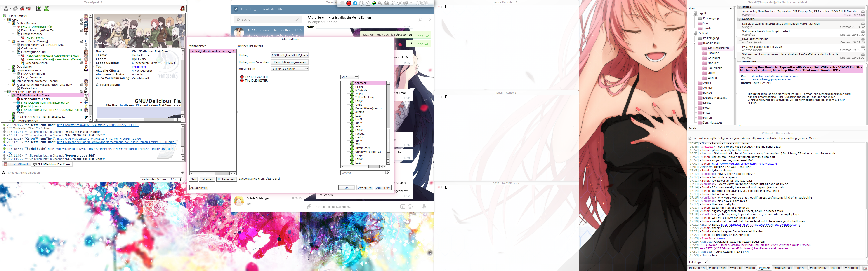Clear whisper list search field icon
This screenshot has width=868, height=271.
[x=387, y=173]
